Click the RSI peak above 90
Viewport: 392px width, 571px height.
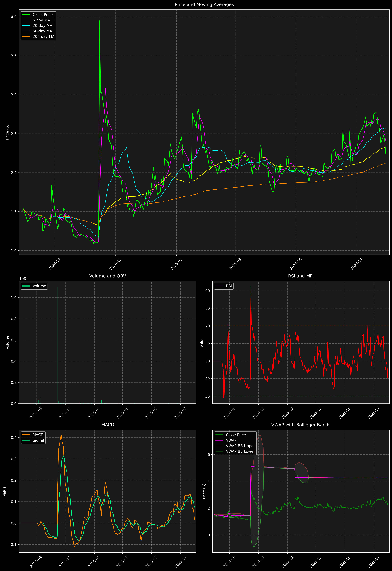[251, 287]
